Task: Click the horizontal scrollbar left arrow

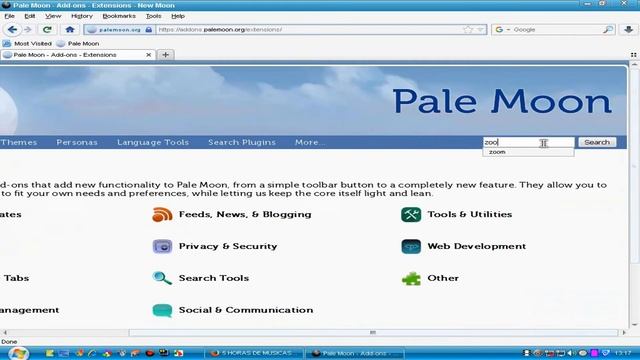Action: [x=4, y=333]
